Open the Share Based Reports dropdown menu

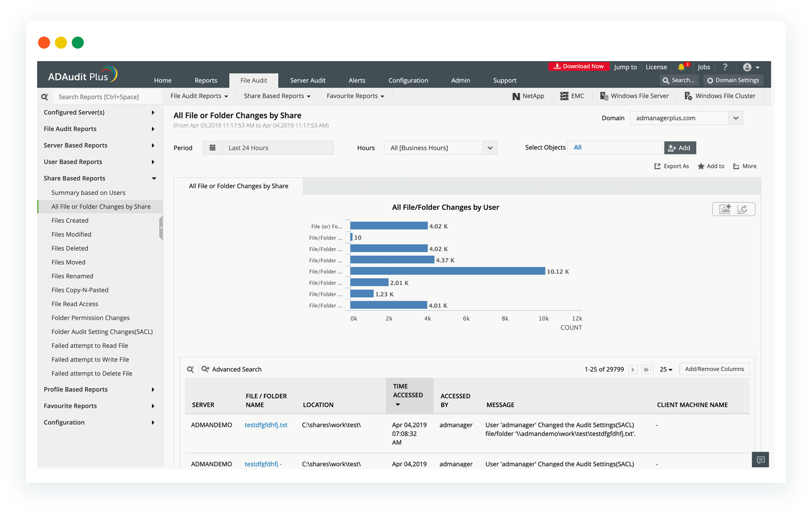tap(277, 96)
